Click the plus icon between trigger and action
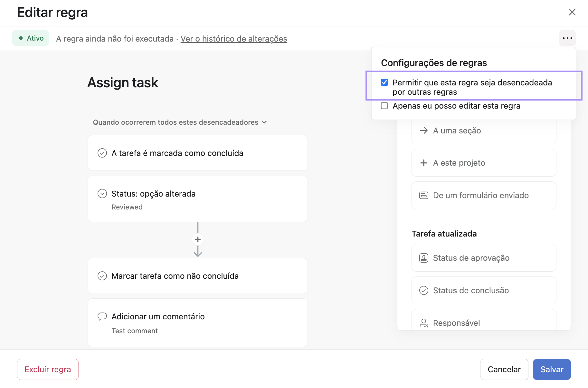Image resolution: width=588 pixels, height=388 pixels. 198,239
